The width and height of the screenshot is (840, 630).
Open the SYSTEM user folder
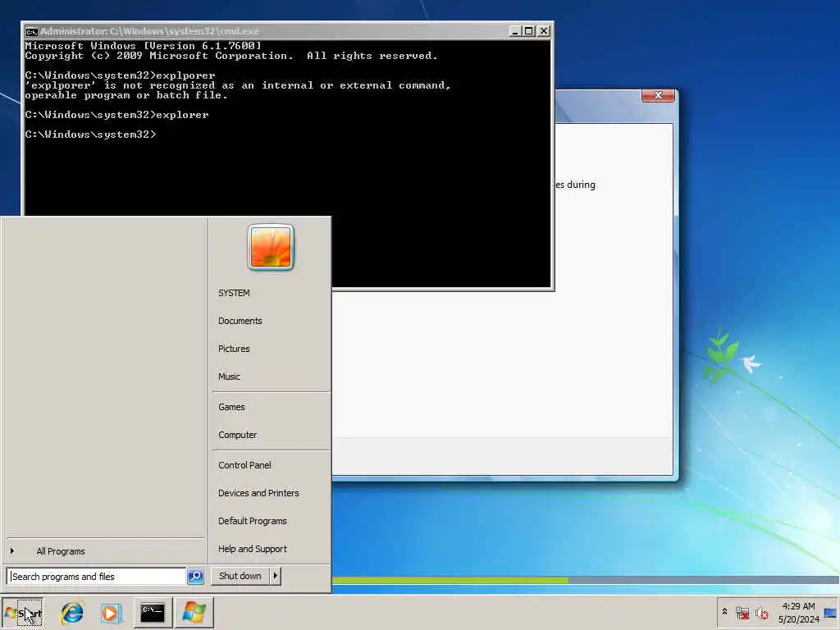[234, 293]
